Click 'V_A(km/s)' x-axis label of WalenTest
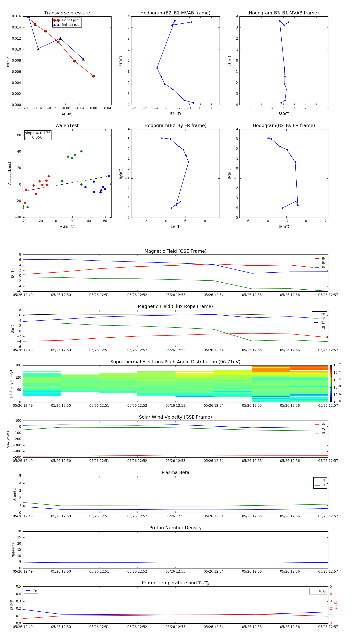This screenshot has width=351, height=644. click(x=67, y=227)
